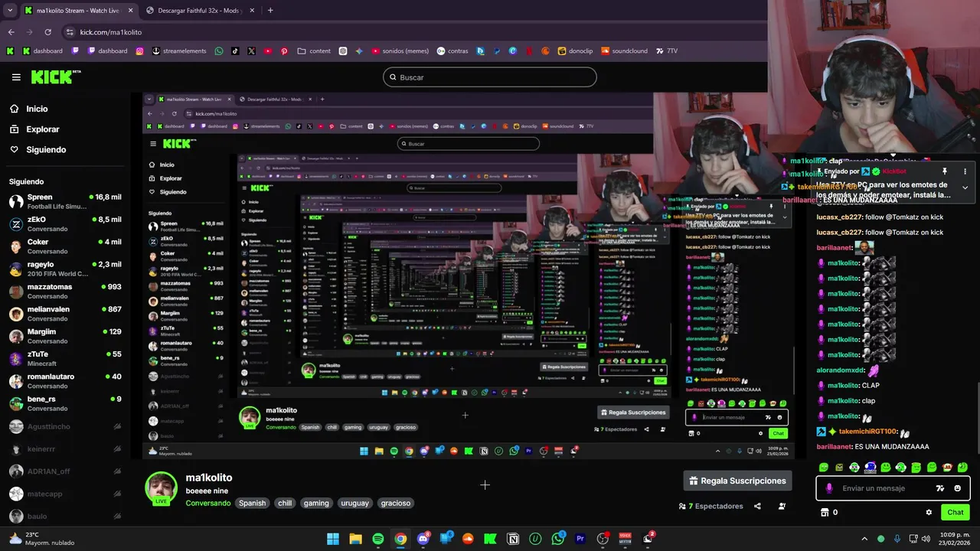
Task: Open the sonidos (memes) bookmark
Action: point(400,51)
